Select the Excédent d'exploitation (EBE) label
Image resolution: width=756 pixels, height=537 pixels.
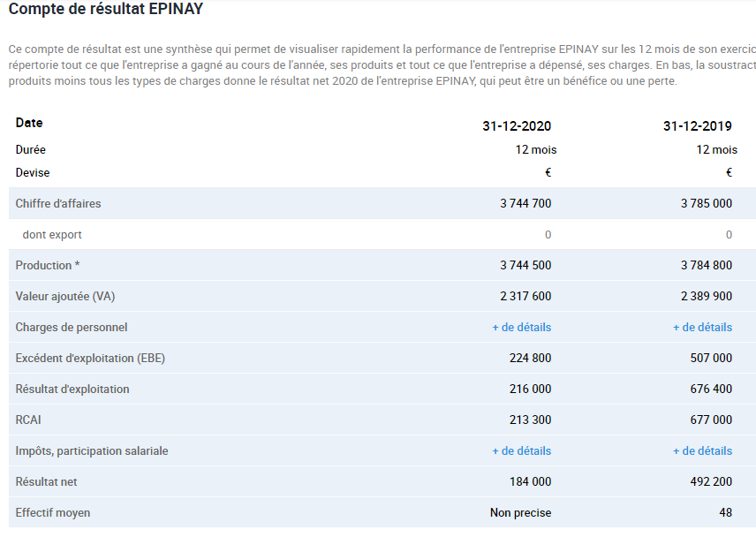click(90, 359)
